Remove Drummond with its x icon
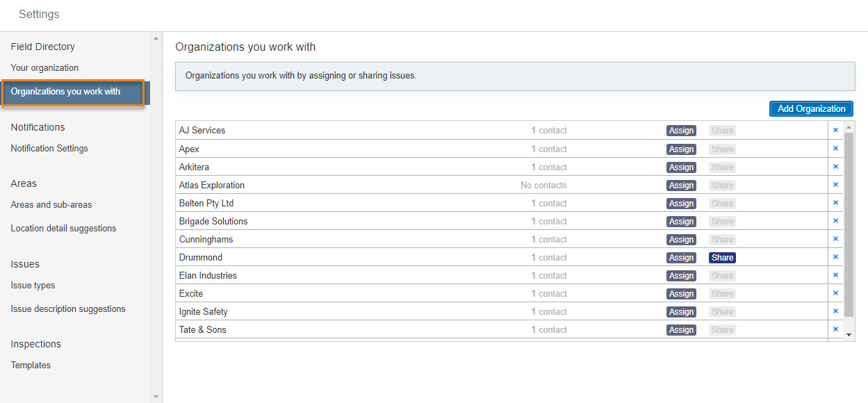Viewport: 868px width, 403px height. click(x=835, y=257)
